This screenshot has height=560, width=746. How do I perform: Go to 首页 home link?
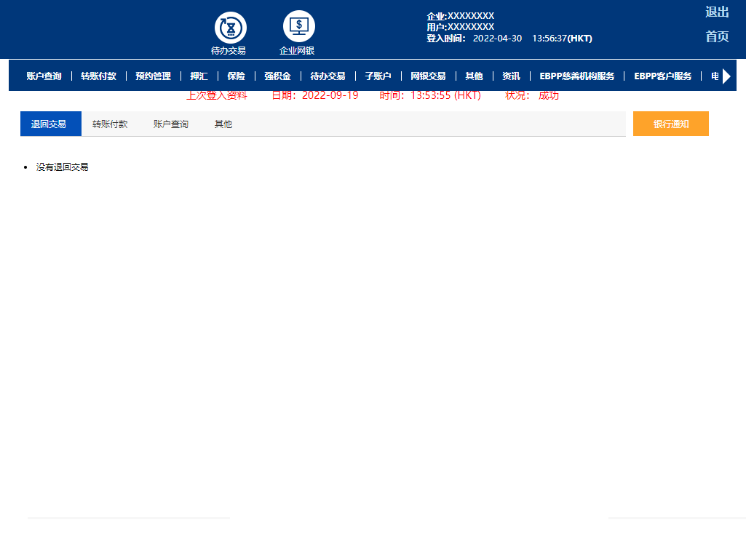coord(716,37)
